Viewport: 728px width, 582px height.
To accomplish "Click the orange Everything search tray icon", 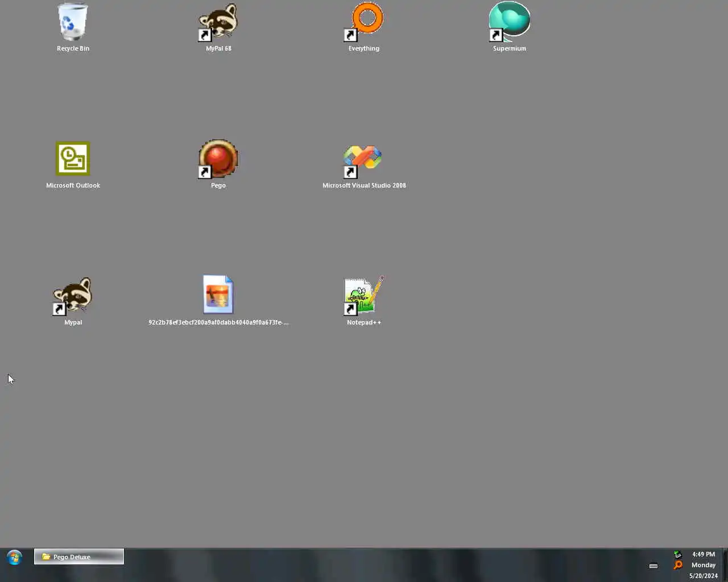I will pos(678,565).
